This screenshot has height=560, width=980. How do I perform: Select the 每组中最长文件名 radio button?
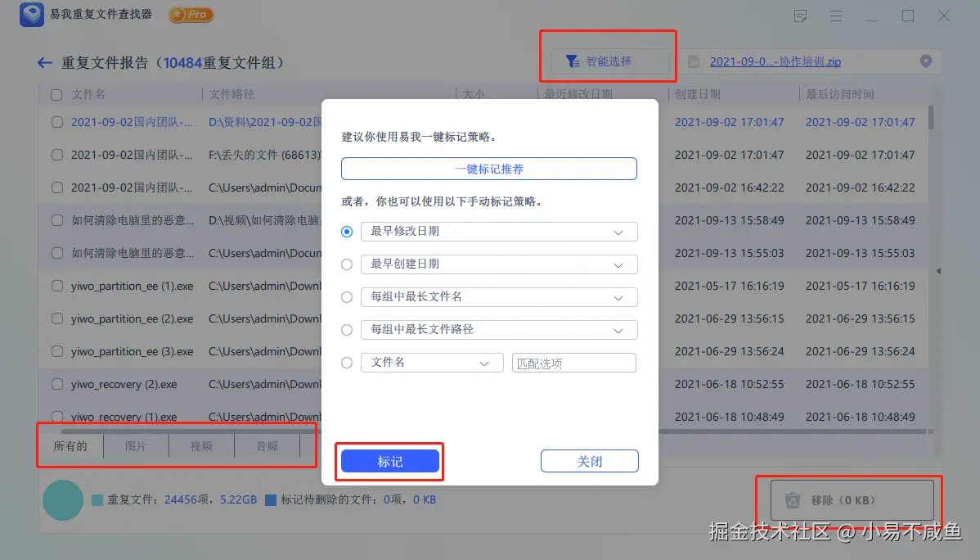347,297
